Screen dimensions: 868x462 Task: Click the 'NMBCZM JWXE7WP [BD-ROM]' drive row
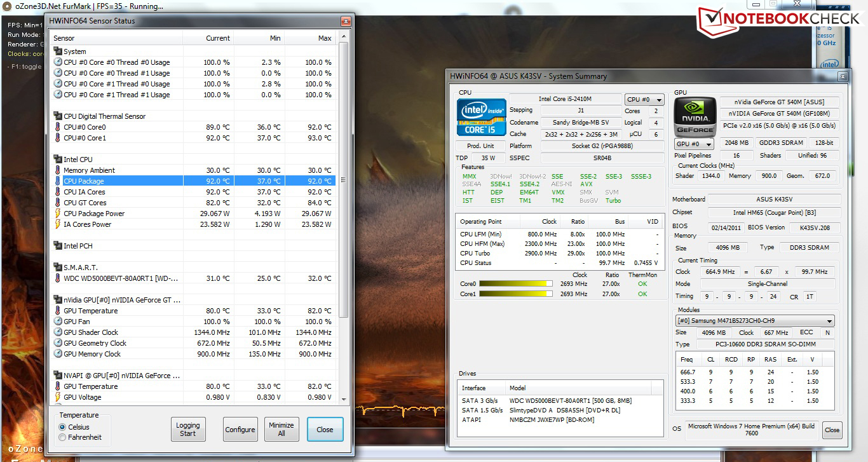[560, 420]
